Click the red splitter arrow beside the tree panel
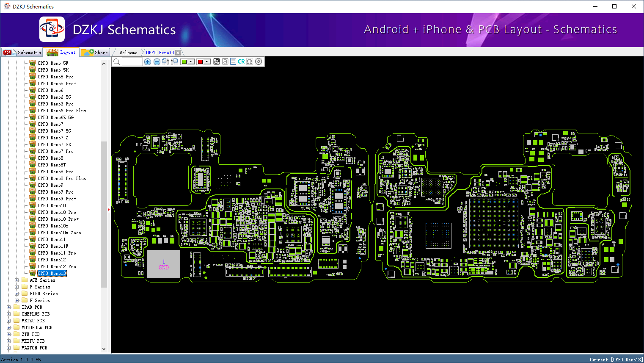Viewport: 644px width, 363px height. click(x=109, y=209)
